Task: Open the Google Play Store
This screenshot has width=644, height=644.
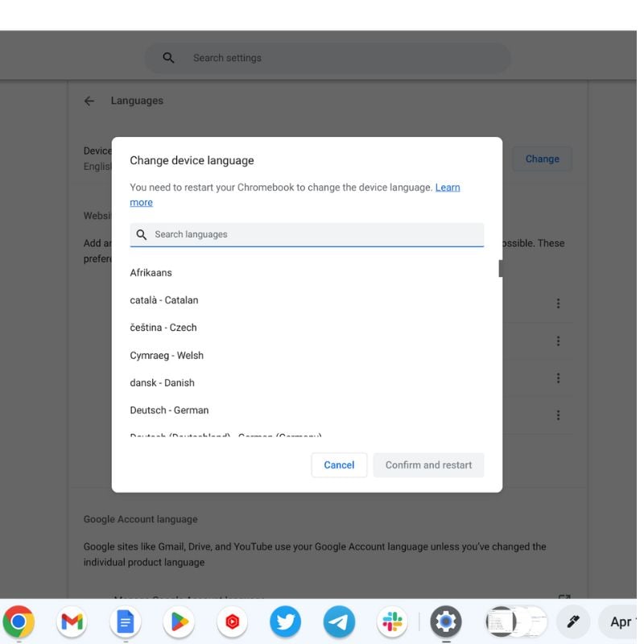Action: pyautogui.click(x=179, y=621)
